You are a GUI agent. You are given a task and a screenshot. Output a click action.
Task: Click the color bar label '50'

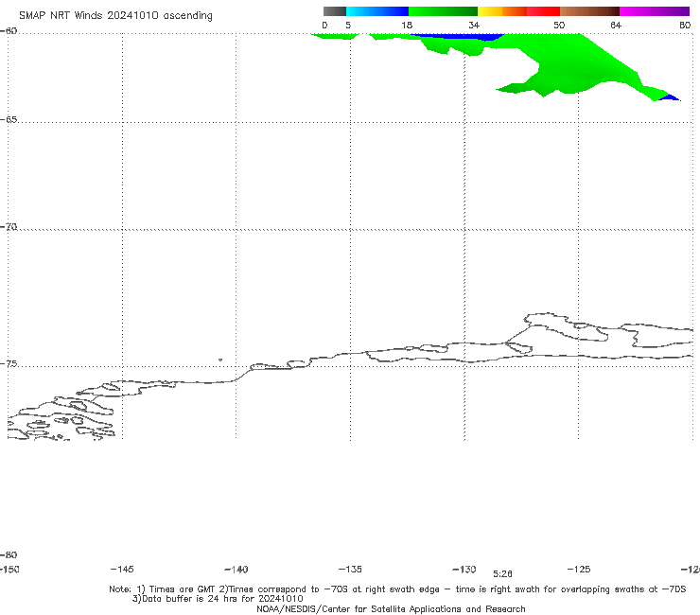[x=559, y=25]
